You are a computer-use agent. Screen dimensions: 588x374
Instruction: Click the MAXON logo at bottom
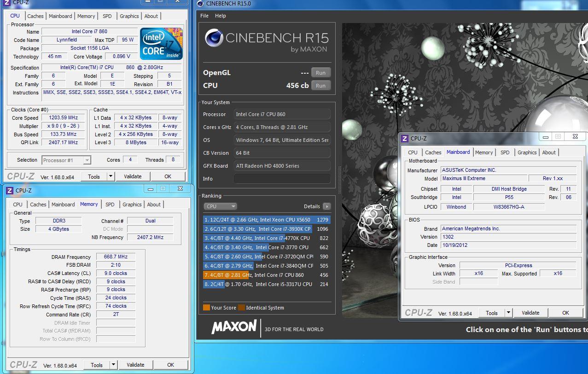[x=234, y=327]
